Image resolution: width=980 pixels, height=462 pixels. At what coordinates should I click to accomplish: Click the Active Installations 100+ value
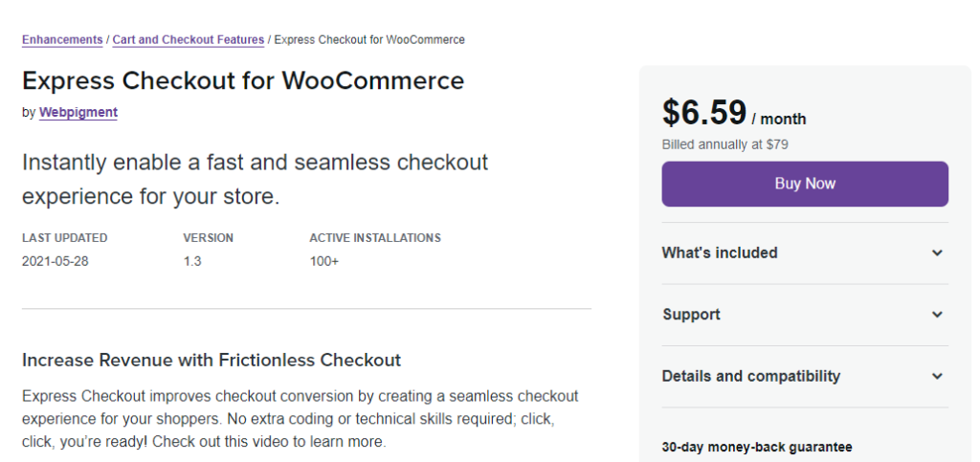tap(323, 261)
